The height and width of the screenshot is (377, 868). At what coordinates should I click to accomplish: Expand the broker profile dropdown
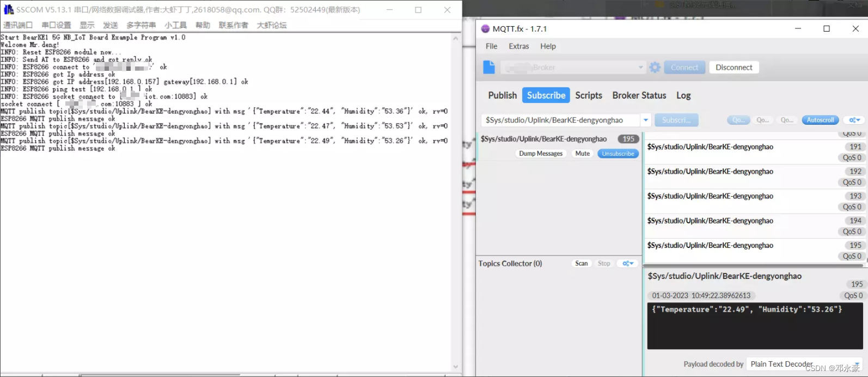[x=640, y=68]
